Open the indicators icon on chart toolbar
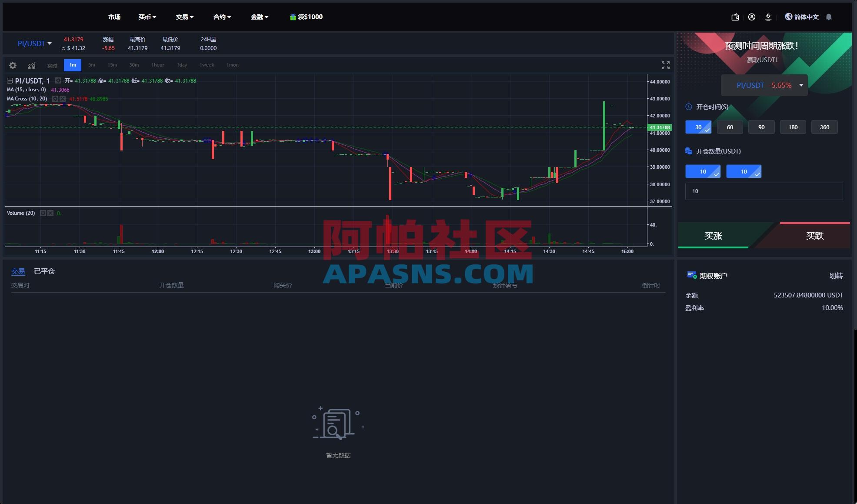 click(31, 65)
